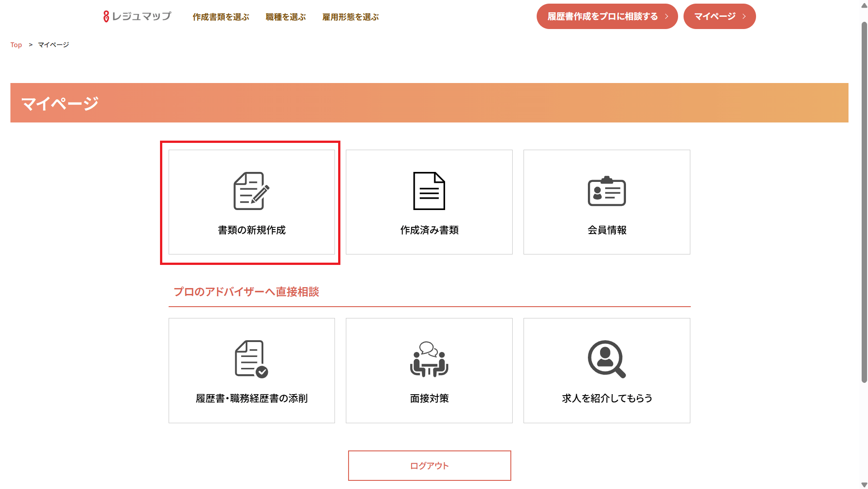
Task: Click the resume correction checkmark document icon
Action: [x=251, y=359]
